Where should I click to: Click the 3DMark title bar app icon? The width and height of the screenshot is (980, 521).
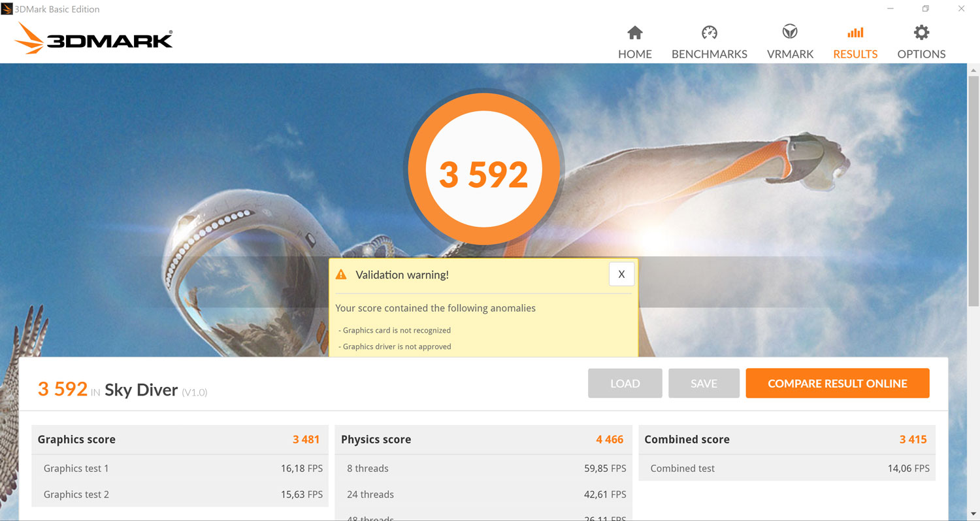pos(7,9)
